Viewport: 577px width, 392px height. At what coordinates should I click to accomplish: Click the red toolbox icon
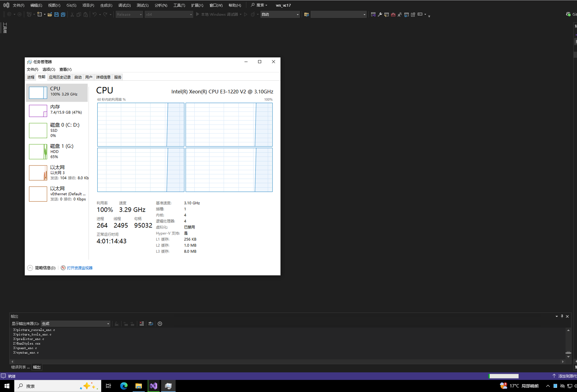(x=393, y=14)
